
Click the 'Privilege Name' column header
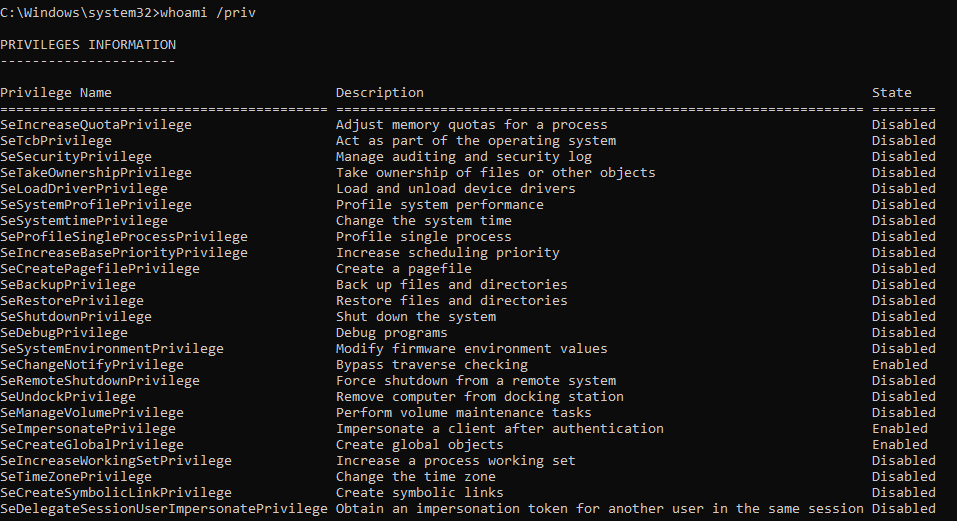pyautogui.click(x=56, y=93)
